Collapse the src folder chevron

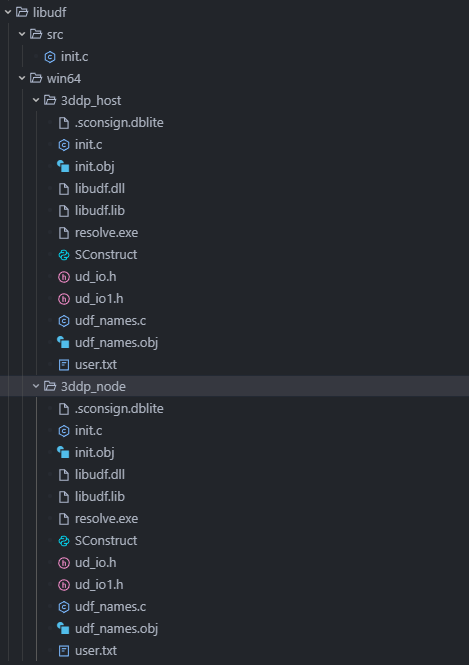click(x=22, y=34)
